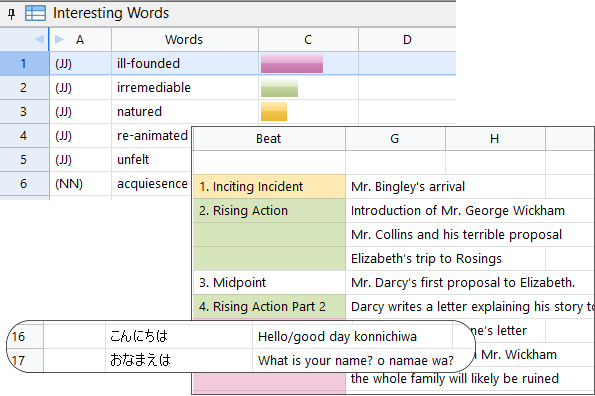This screenshot has height=396, width=595.
Task: Click the yellow color bar in row 3
Action: coord(274,112)
